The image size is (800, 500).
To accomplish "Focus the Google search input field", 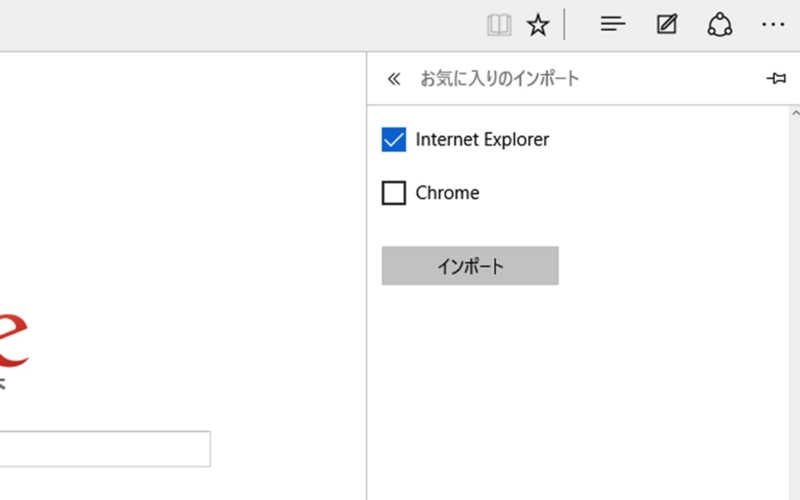I will click(x=105, y=449).
